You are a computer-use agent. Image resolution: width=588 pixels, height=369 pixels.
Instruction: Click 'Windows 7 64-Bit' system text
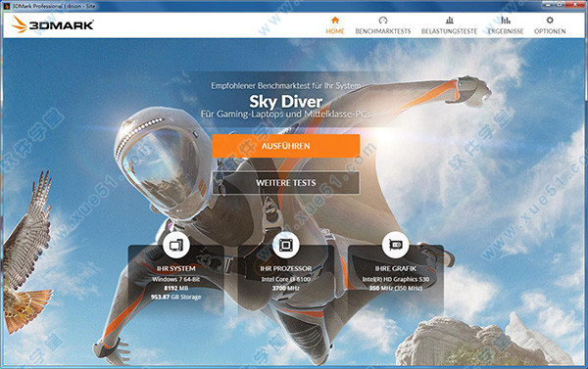pyautogui.click(x=175, y=280)
